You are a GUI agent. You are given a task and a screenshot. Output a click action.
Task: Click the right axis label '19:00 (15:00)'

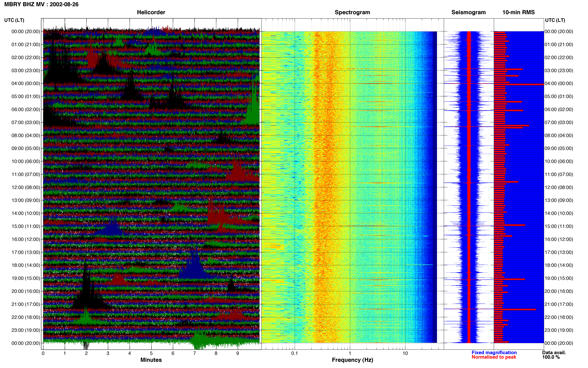[559, 278]
